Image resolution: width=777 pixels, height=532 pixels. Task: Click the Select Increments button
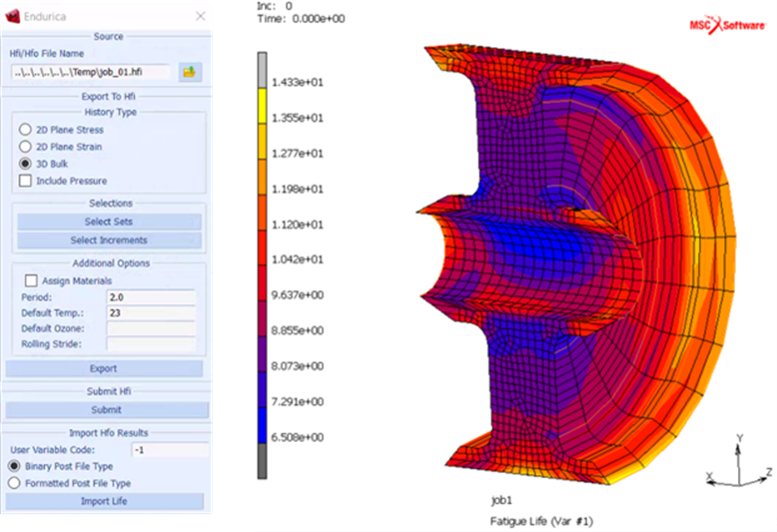point(109,241)
